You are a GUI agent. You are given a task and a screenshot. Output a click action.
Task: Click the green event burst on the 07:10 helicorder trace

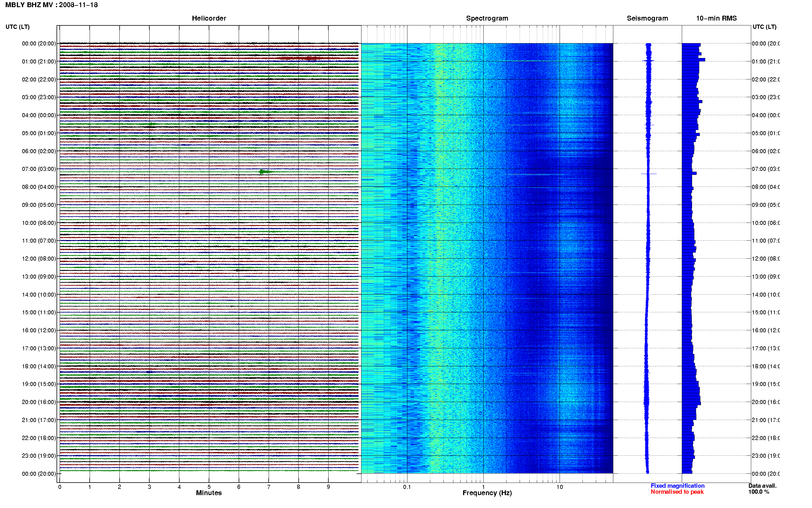pos(265,172)
